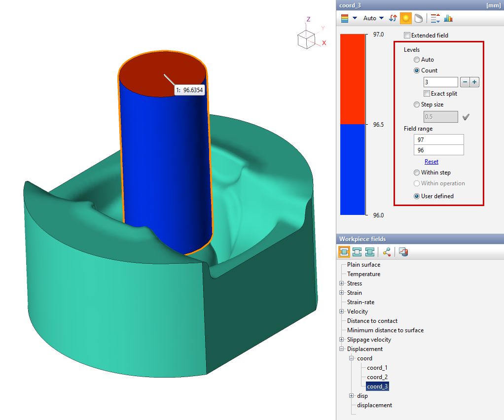Screen dimensions: 504x420
Task: Click the red band in color legend
Action: (353, 79)
